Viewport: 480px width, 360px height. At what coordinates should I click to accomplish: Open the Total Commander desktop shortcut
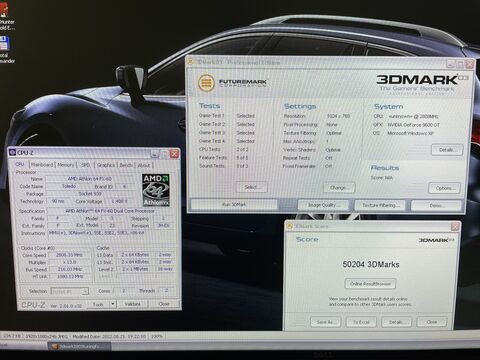(4, 43)
